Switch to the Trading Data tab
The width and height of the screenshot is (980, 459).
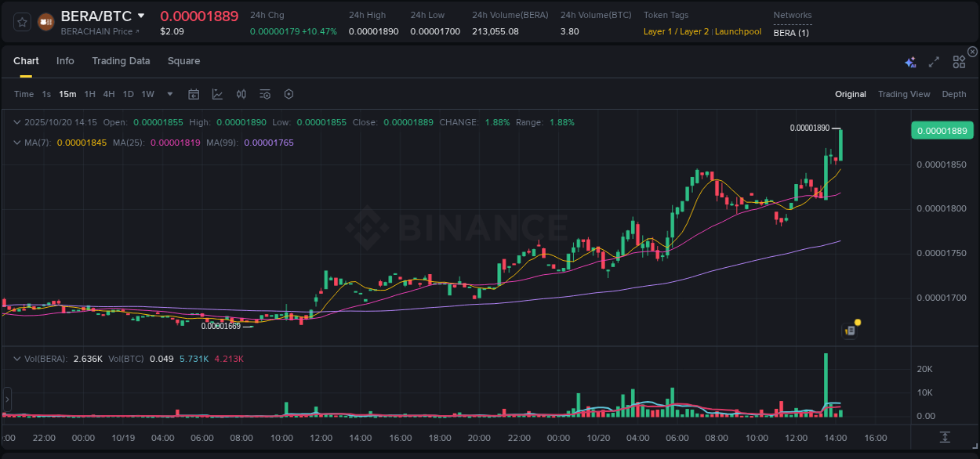121,60
